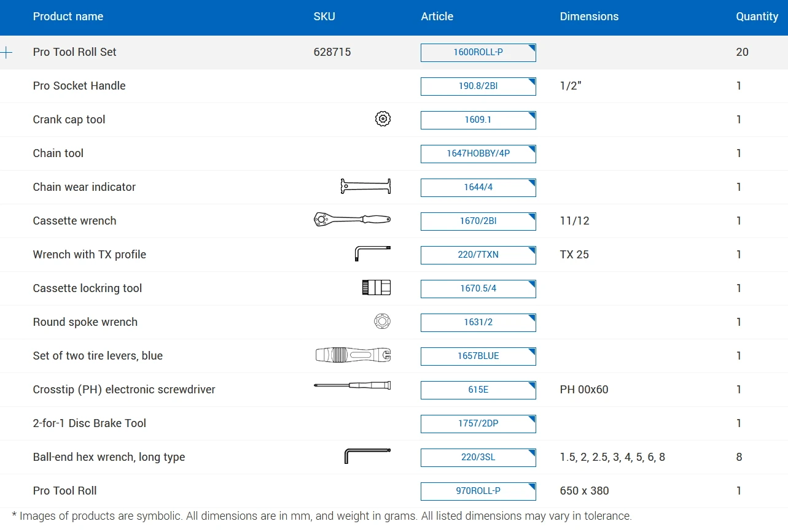
Task: Click the 220/3SL article button
Action: click(x=478, y=457)
